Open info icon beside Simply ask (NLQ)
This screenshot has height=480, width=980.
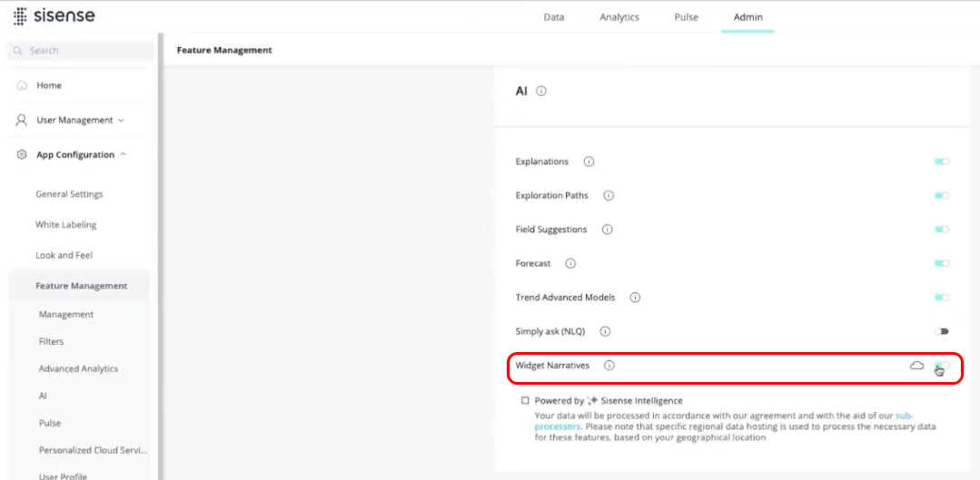coord(605,331)
